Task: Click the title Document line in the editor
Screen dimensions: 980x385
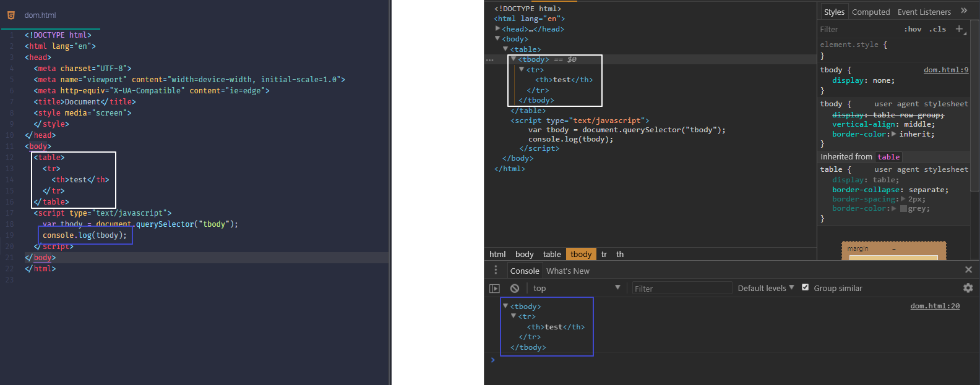Action: tap(85, 102)
